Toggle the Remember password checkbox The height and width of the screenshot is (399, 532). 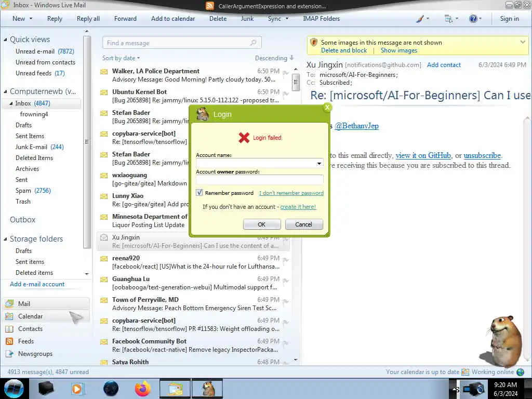pyautogui.click(x=199, y=193)
